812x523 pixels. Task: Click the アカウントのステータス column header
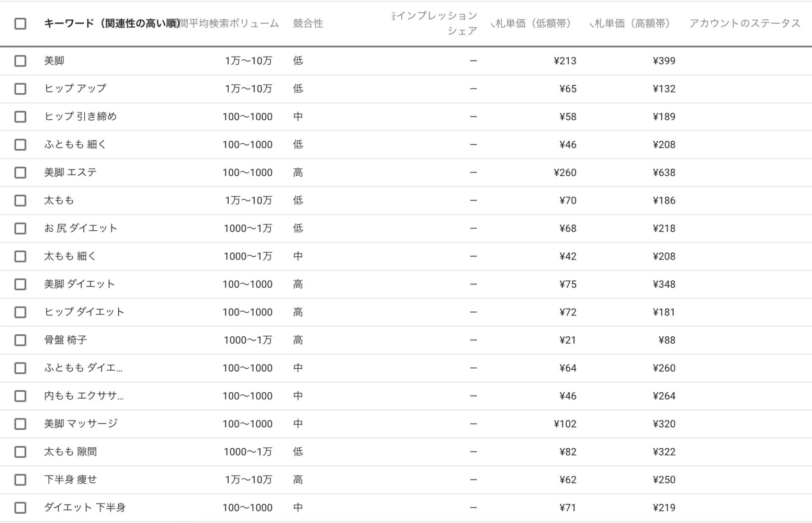[745, 24]
